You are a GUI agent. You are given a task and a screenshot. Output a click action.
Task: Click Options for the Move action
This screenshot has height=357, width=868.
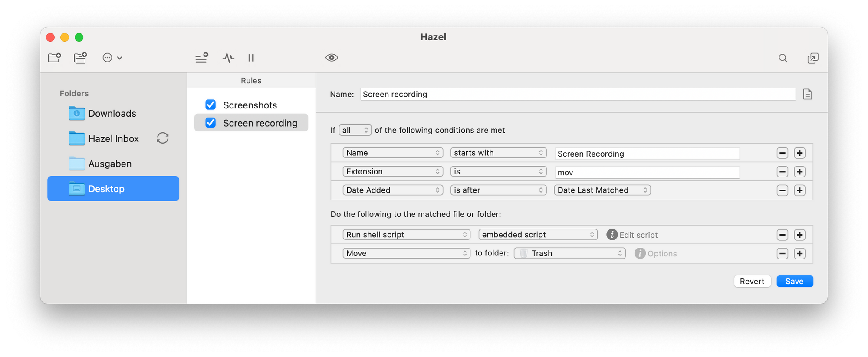tap(656, 253)
